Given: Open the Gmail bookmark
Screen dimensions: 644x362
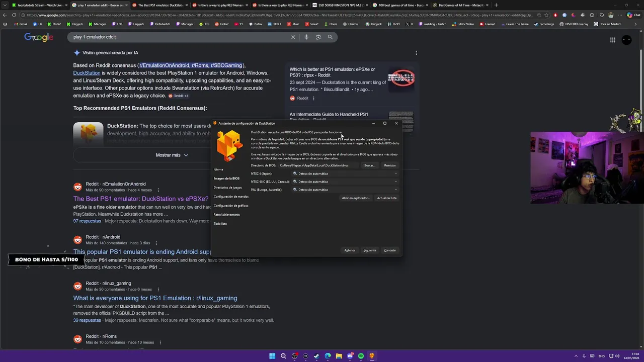Looking at the screenshot, I should pyautogui.click(x=21, y=24).
